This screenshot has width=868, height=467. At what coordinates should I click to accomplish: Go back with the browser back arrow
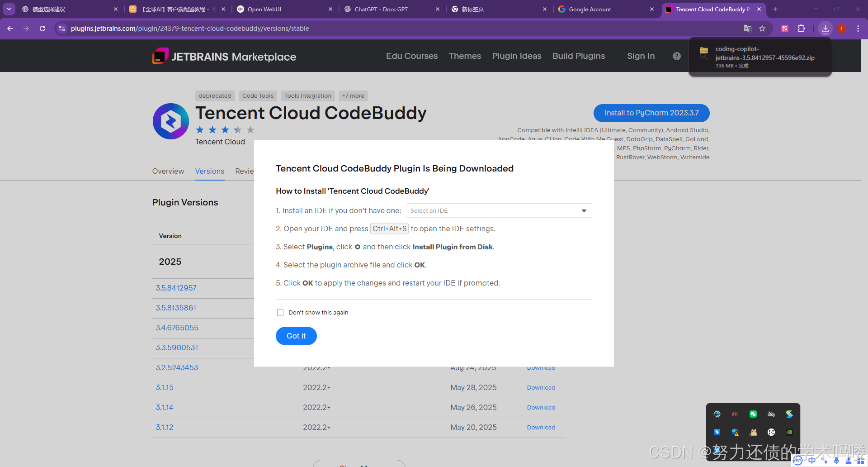click(10, 29)
